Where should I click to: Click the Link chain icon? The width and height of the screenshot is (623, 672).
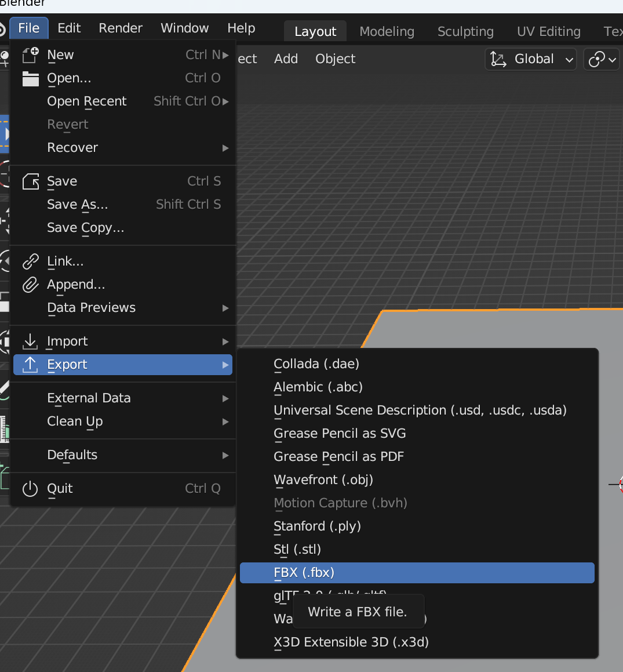(30, 261)
